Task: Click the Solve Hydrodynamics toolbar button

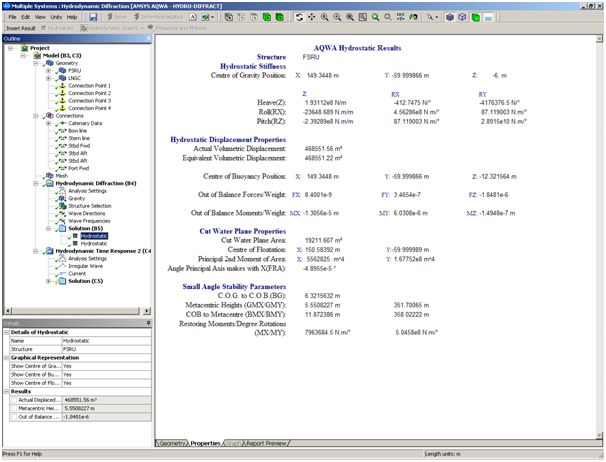Action: coord(157,17)
